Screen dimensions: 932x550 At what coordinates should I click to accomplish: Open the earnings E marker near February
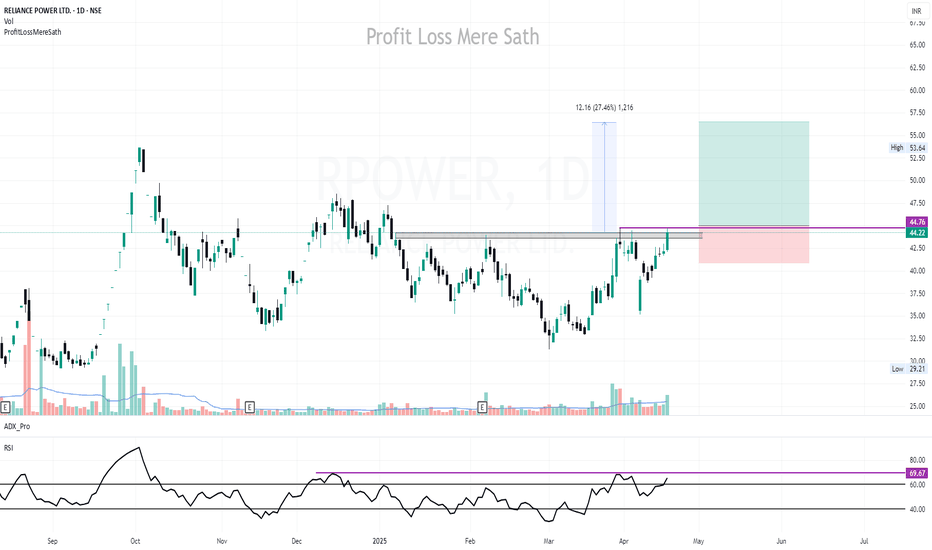coord(482,407)
